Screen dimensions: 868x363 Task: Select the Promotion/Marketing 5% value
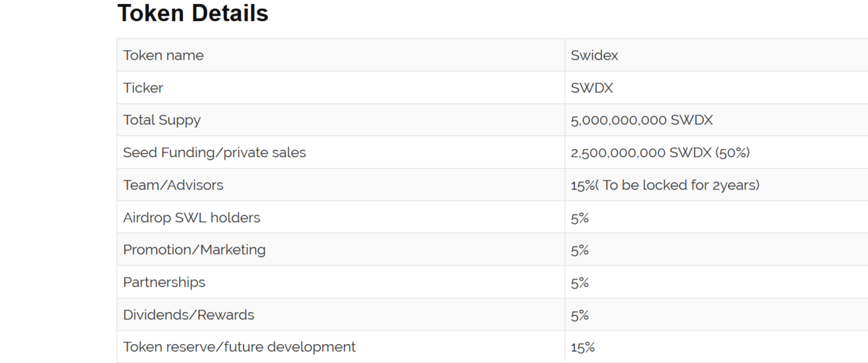pos(580,250)
